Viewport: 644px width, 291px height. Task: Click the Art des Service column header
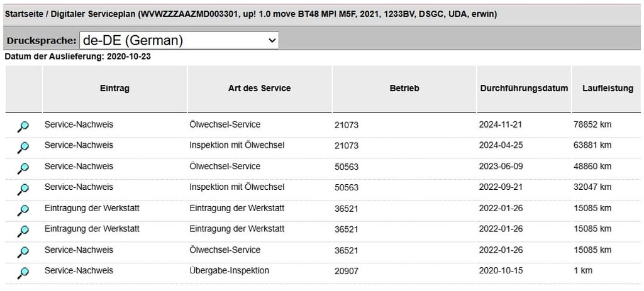click(x=259, y=89)
